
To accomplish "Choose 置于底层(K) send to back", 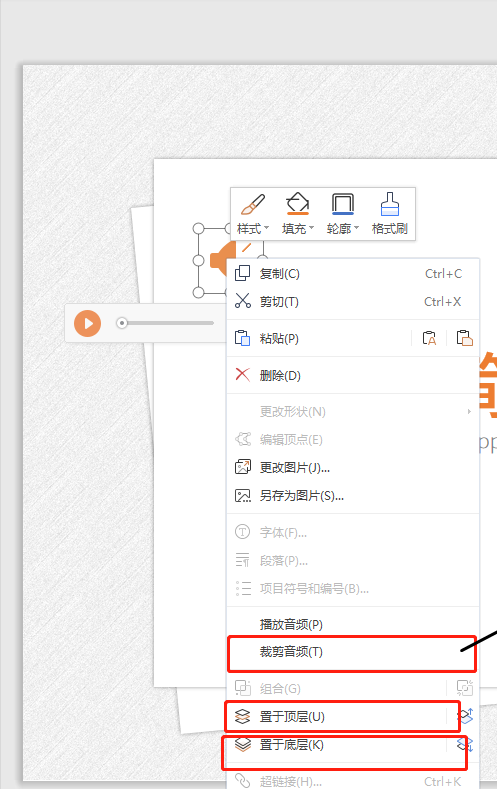I will (x=337, y=745).
